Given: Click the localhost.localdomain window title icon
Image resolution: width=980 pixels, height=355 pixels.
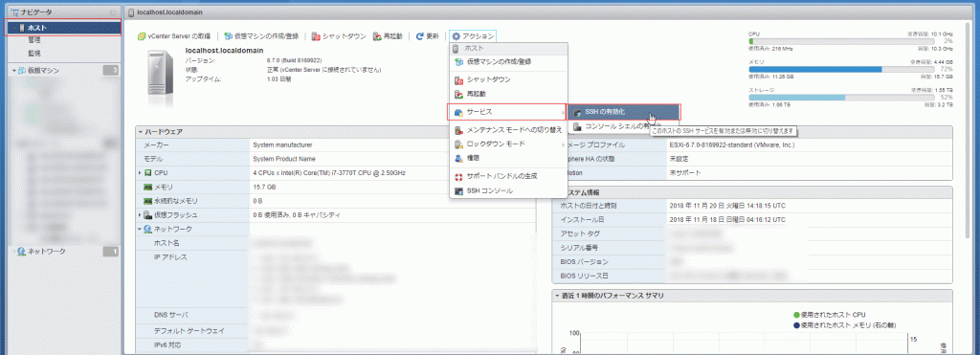Looking at the screenshot, I should coord(131,12).
